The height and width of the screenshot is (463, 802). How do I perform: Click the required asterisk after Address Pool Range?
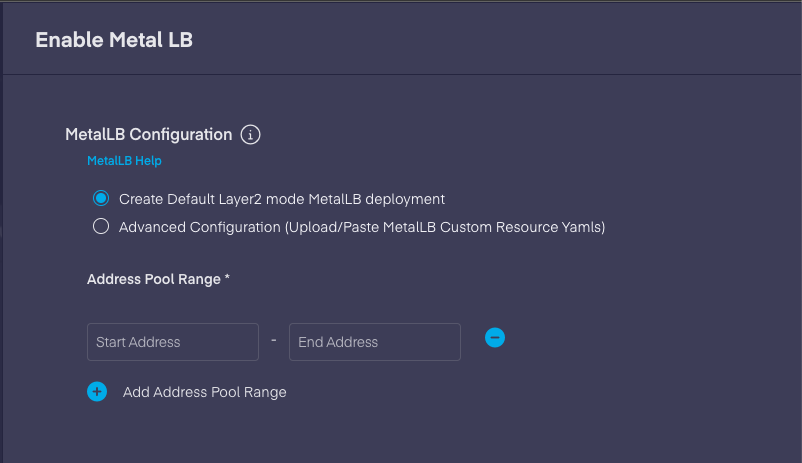[x=227, y=279]
